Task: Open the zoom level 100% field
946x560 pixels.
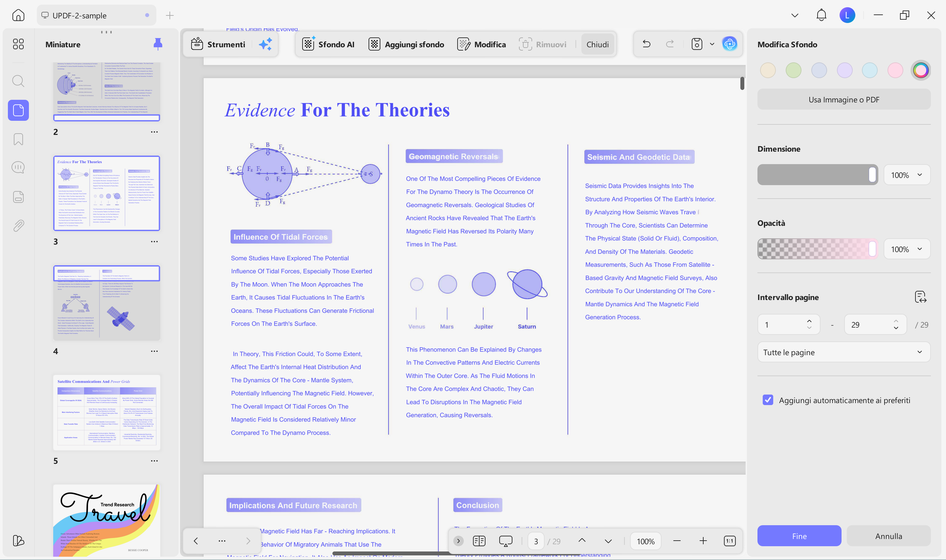Action: point(645,541)
